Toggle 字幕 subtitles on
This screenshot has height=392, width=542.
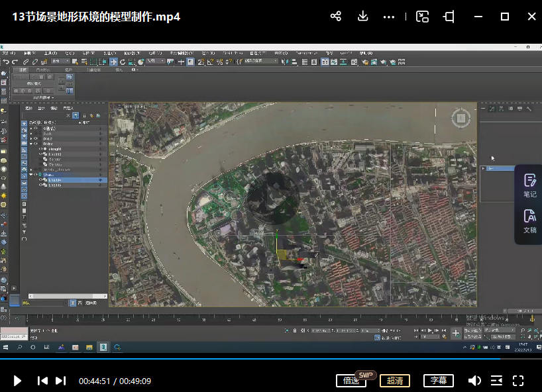(438, 381)
